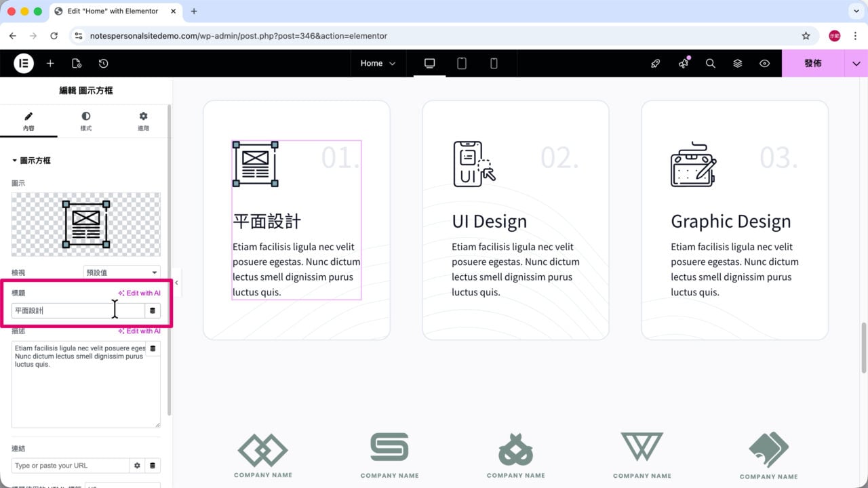Switch to mobile responsive view
This screenshot has height=488, width=868.
494,63
